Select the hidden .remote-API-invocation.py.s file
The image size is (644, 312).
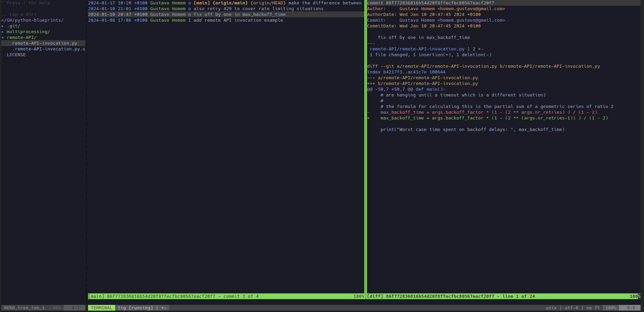tap(48, 49)
